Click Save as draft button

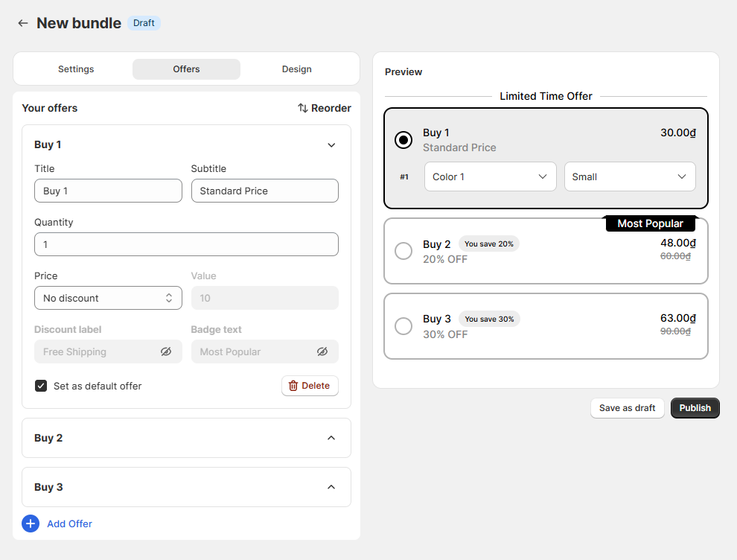coord(627,408)
